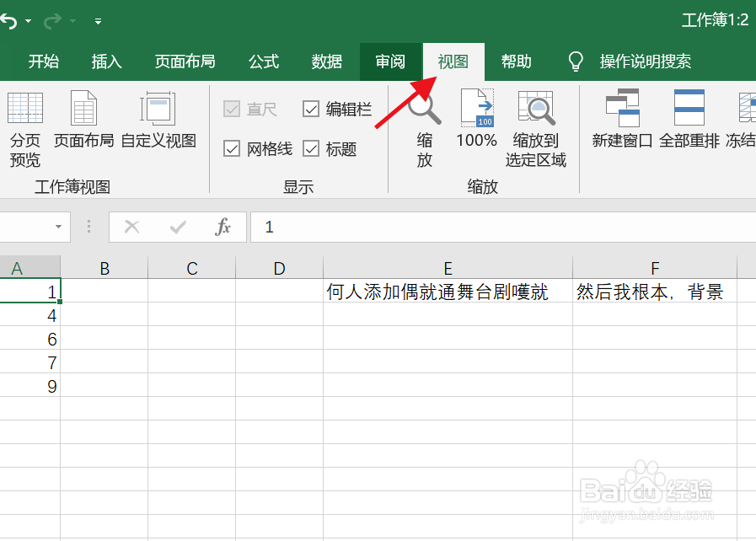Open Customize Quick Access Toolbar dropdown
This screenshot has height=541, width=756.
[x=98, y=21]
